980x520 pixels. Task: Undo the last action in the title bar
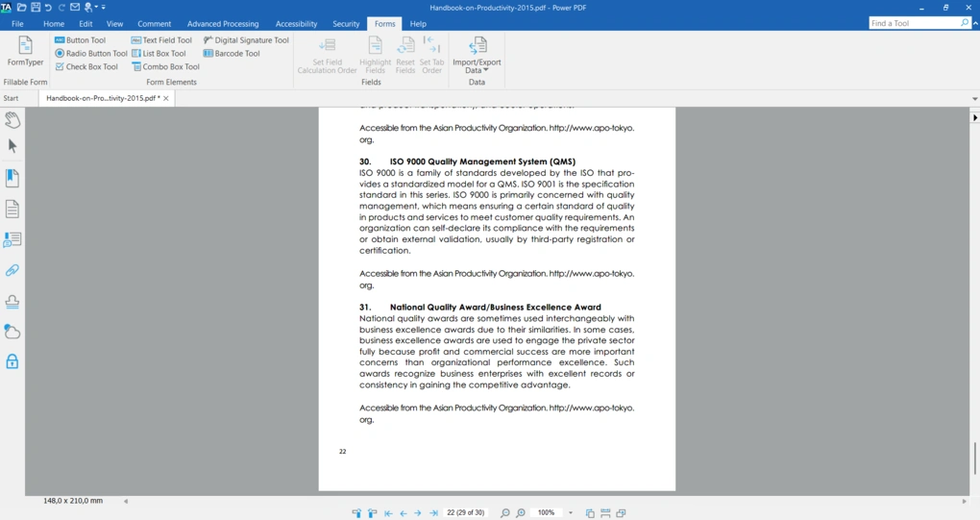coord(48,8)
